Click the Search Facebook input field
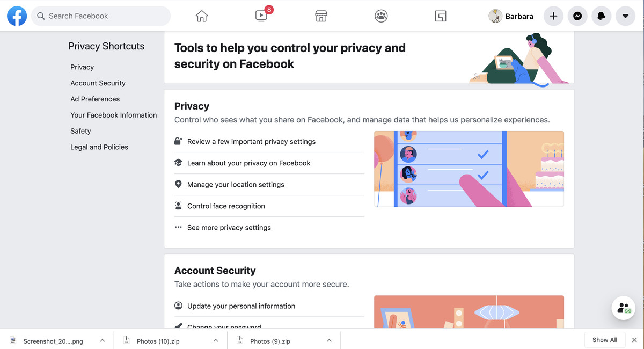Image resolution: width=644 pixels, height=349 pixels. pos(101,16)
